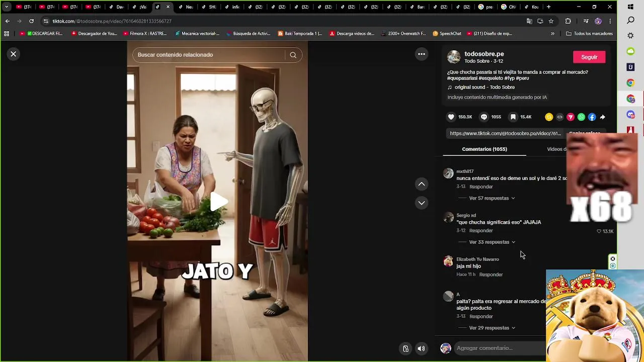The height and width of the screenshot is (362, 644).
Task: Go to previous video with up arrow
Action: point(422,184)
